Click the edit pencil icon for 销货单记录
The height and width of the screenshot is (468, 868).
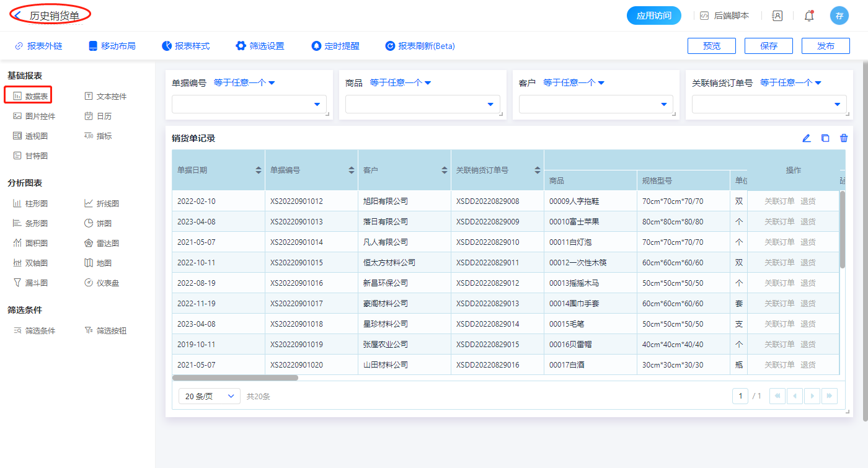click(806, 138)
